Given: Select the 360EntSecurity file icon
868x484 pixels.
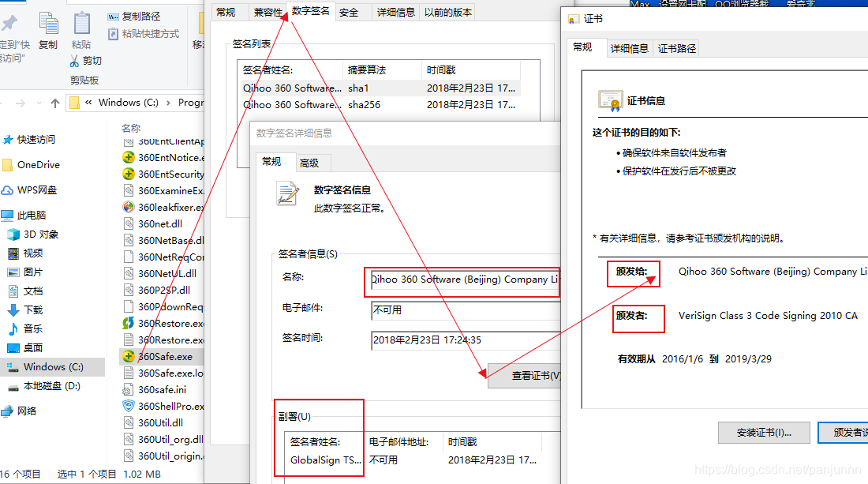Looking at the screenshot, I should [129, 174].
